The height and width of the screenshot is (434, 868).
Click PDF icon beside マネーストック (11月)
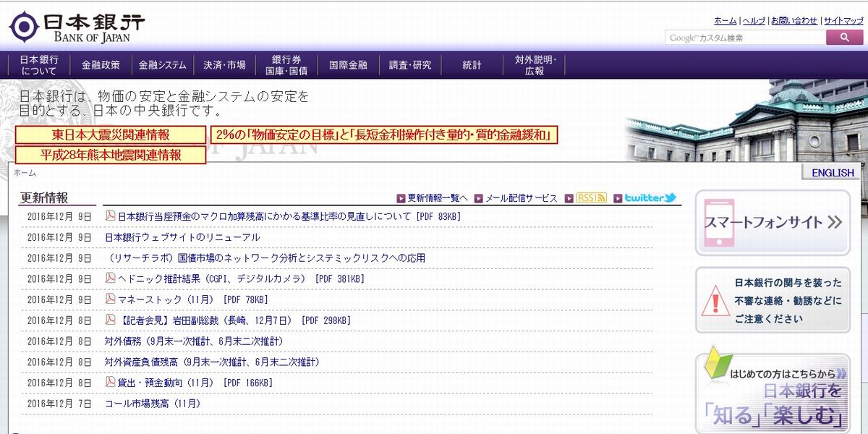111,299
